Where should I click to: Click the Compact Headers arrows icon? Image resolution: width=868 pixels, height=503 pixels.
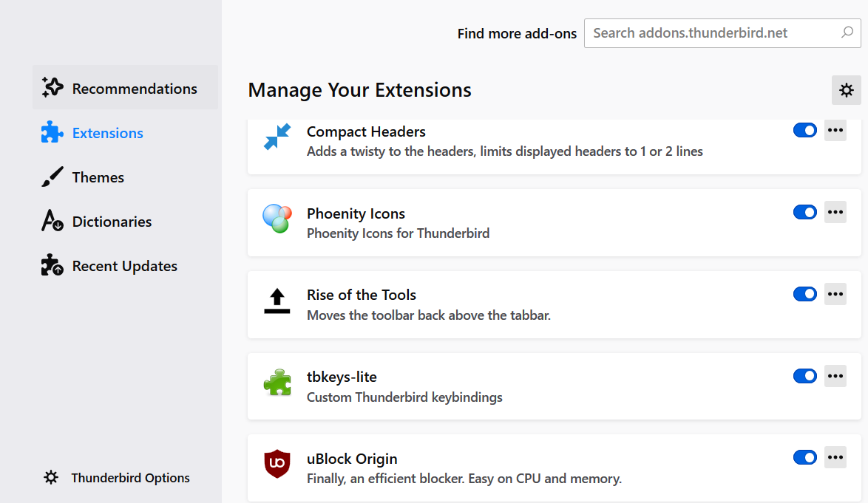[277, 137]
